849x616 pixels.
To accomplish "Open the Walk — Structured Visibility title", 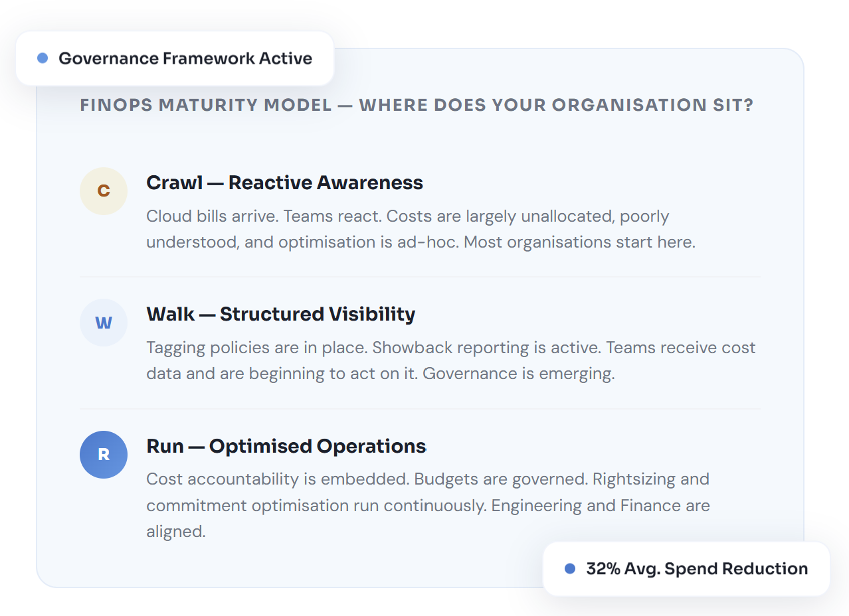I will point(280,314).
